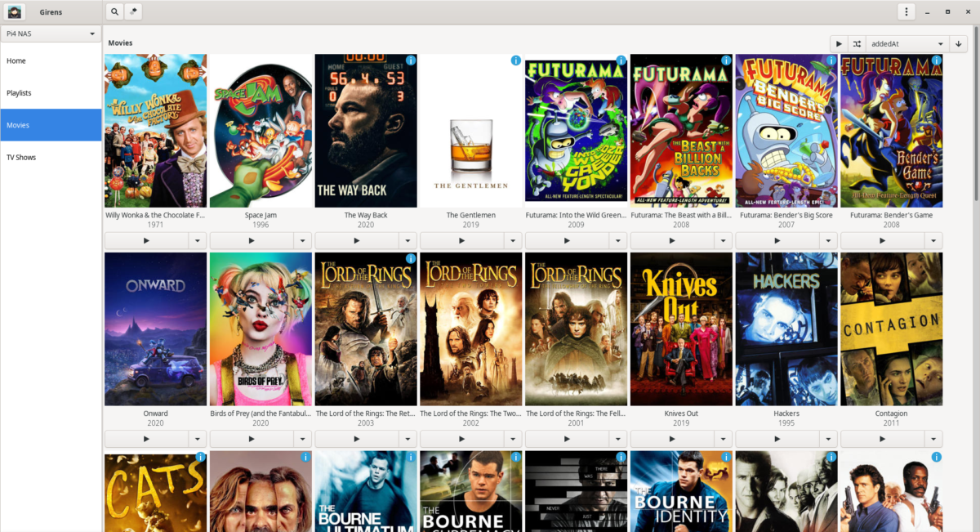The image size is (980, 532).
Task: Open TV Shows in the sidebar
Action: pyautogui.click(x=51, y=157)
